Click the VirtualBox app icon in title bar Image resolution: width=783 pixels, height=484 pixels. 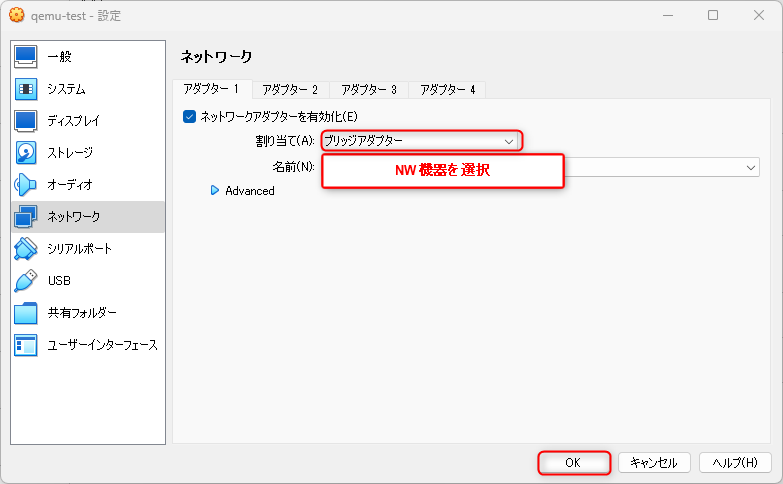tap(16, 15)
